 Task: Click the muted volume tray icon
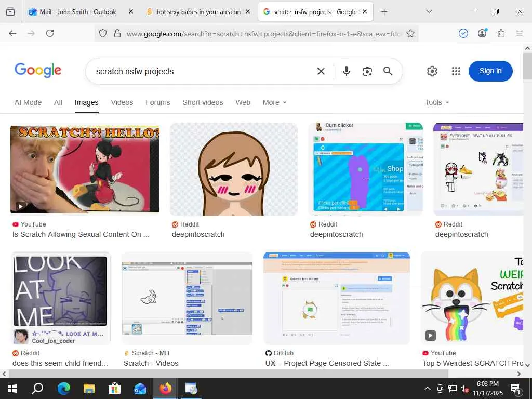pos(464,389)
